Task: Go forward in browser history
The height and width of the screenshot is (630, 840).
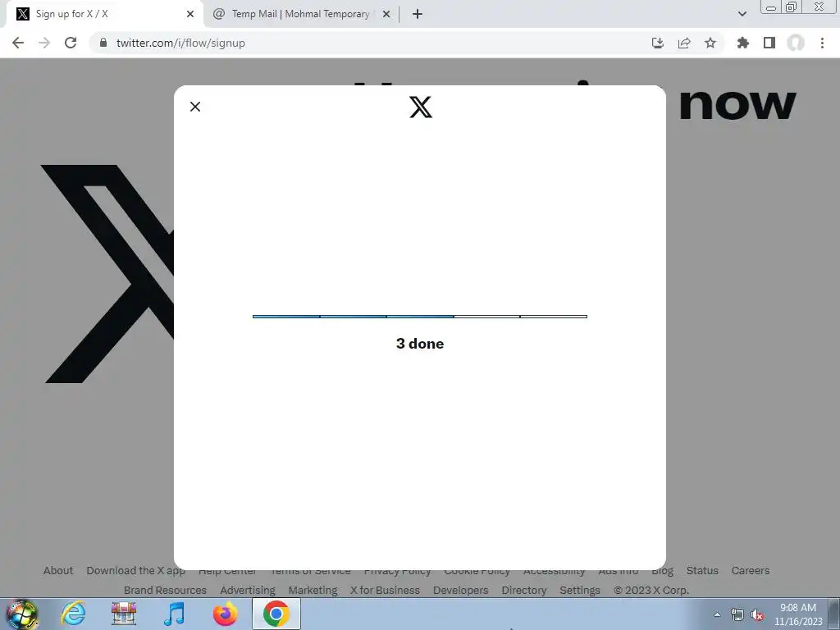Action: click(x=44, y=43)
